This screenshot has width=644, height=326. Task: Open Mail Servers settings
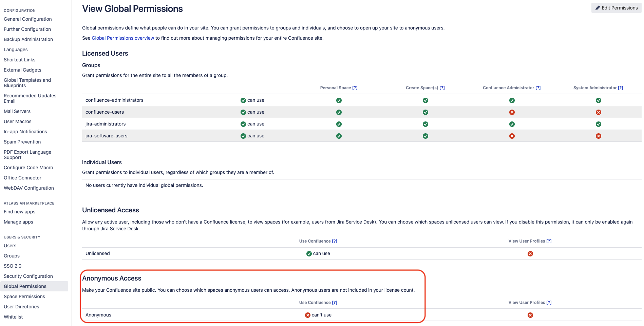(x=17, y=111)
